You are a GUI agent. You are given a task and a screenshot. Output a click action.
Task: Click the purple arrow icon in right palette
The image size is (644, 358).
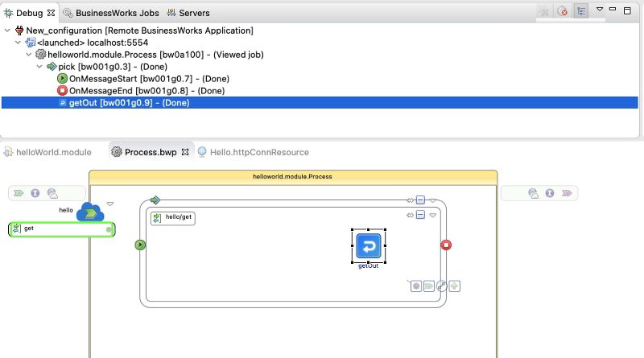567,193
